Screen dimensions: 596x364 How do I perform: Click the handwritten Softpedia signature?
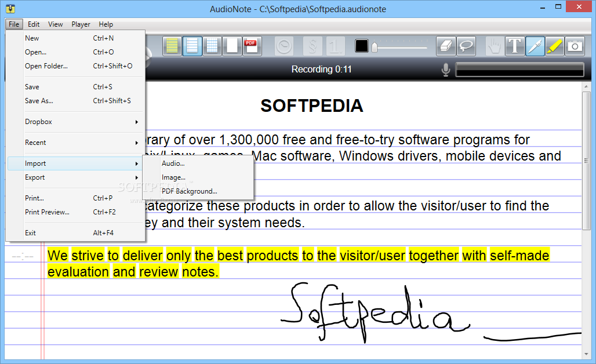[x=375, y=312]
